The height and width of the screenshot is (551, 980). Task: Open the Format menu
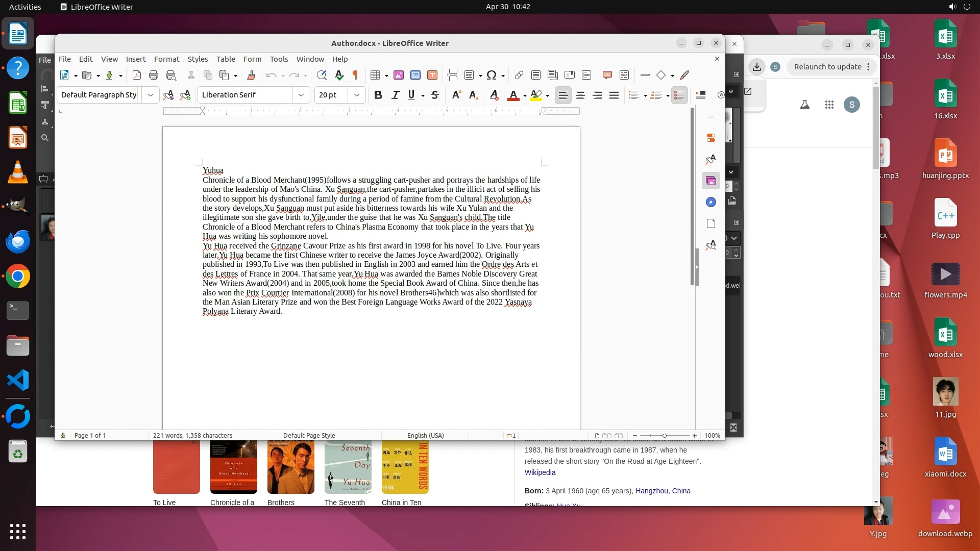click(x=166, y=59)
